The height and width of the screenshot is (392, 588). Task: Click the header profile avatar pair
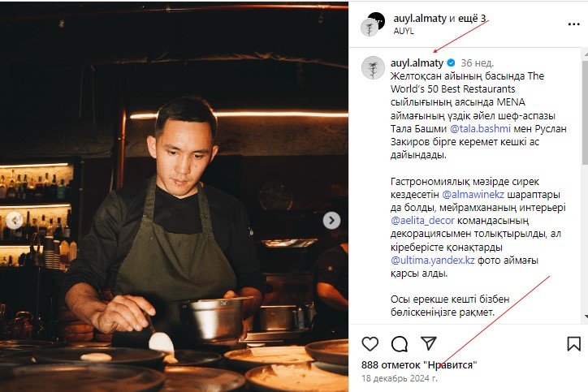tap(373, 24)
